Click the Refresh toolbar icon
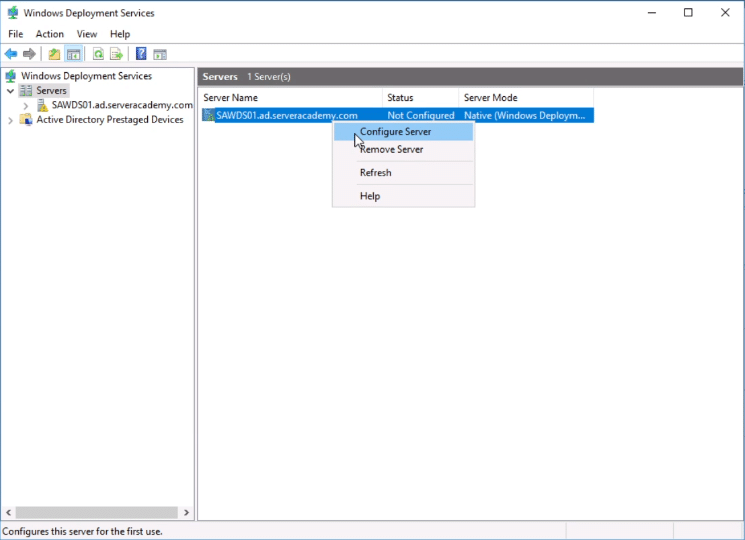 click(x=98, y=54)
